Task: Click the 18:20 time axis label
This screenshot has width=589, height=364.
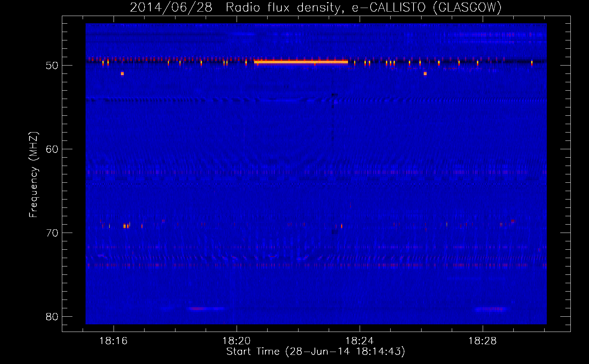Action: [237, 341]
